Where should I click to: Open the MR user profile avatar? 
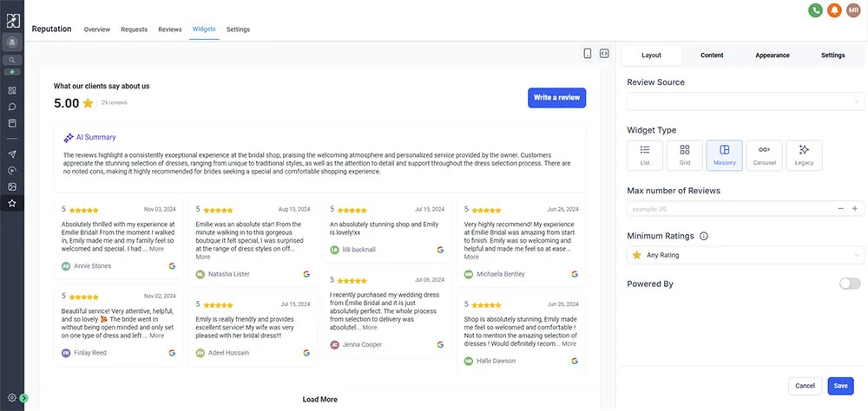pyautogui.click(x=853, y=10)
